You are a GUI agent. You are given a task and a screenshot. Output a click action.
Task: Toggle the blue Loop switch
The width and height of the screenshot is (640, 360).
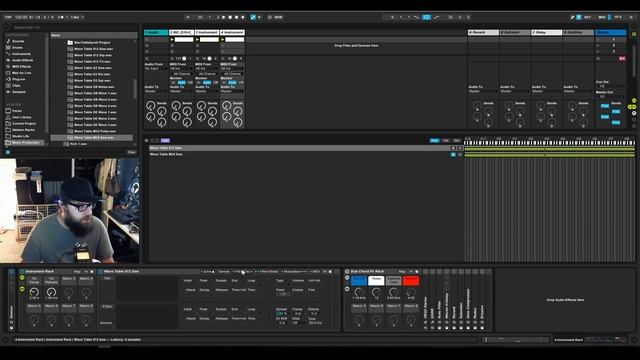click(426, 17)
